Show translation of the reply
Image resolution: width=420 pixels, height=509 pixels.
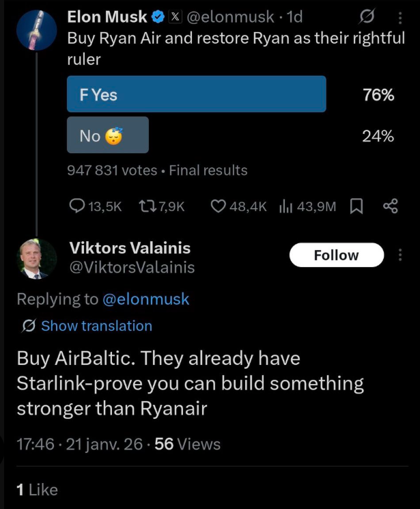96,326
